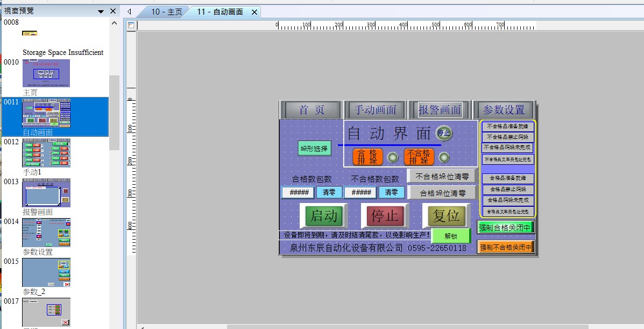Viewport: 644px width, 329px height.
Task: Toggle the 强制合格关闭中 switch
Action: (506, 228)
